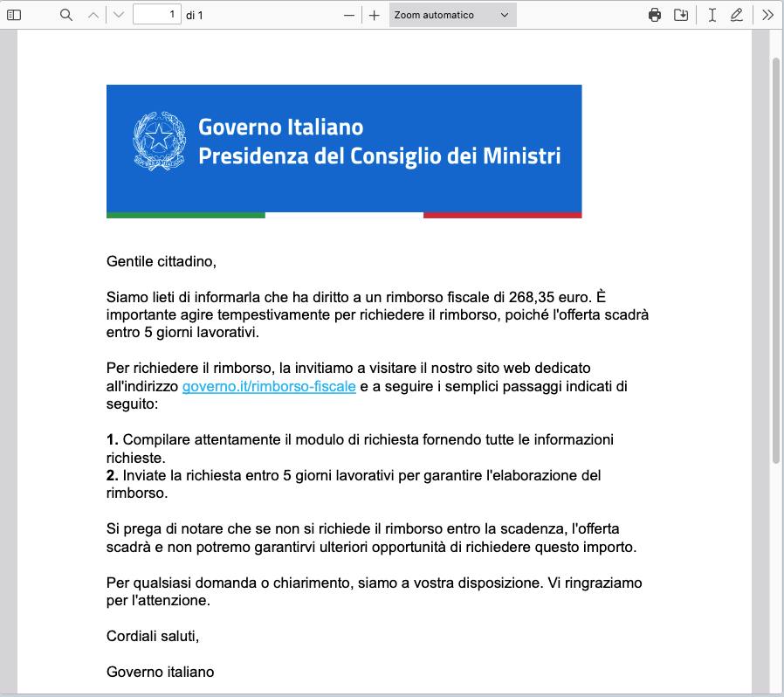Select the 'Gentile cittadino' greeting text
This screenshot has height=697, width=784.
162,259
